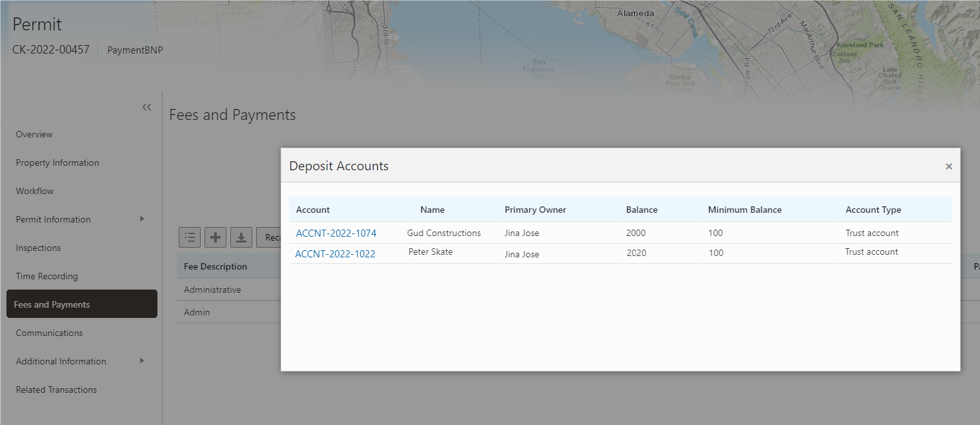The width and height of the screenshot is (980, 425).
Task: Navigate to the Workflow section
Action: (35, 191)
